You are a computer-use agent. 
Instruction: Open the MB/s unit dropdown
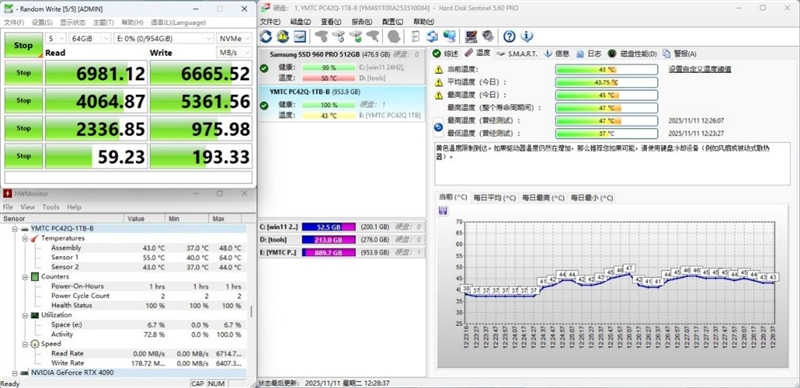[x=235, y=53]
